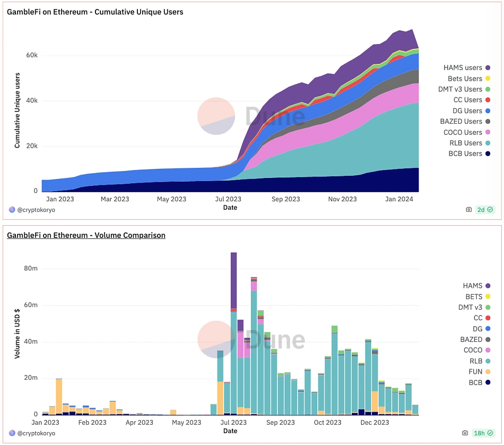Click the camera icon under Cumulative Unique Users chart
Screen dimensions: 504x445
pos(468,210)
